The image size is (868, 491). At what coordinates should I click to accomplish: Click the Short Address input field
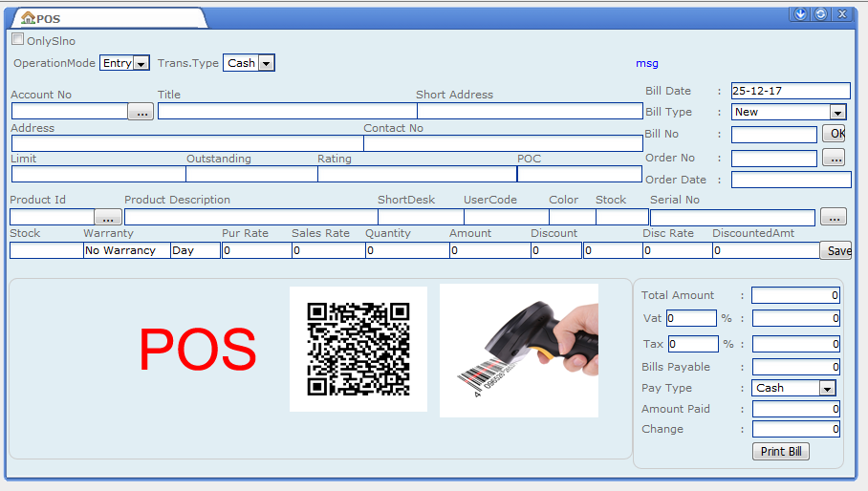coord(530,111)
